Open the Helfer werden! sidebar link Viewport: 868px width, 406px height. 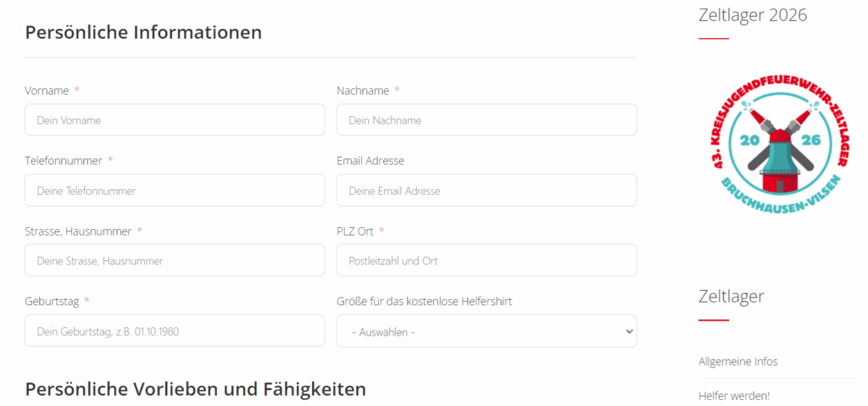[734, 396]
